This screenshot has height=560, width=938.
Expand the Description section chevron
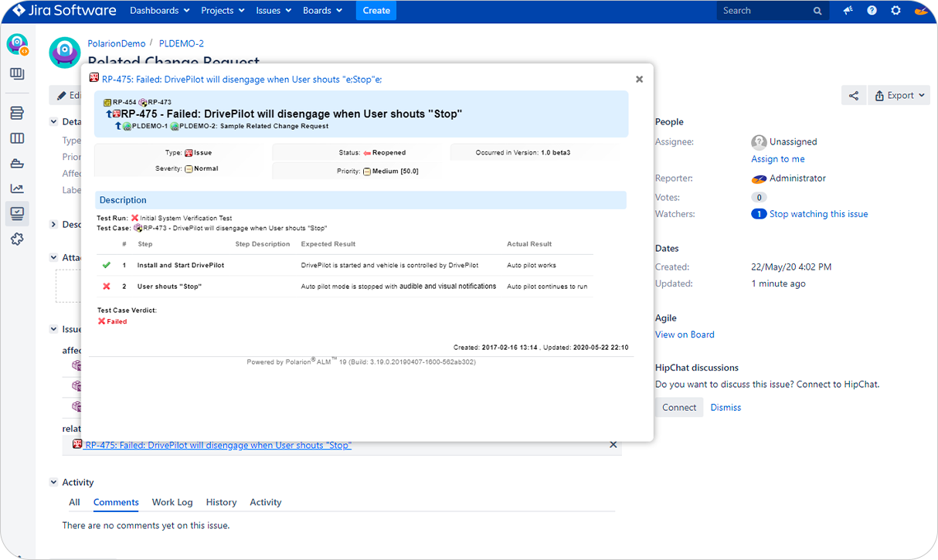(54, 225)
